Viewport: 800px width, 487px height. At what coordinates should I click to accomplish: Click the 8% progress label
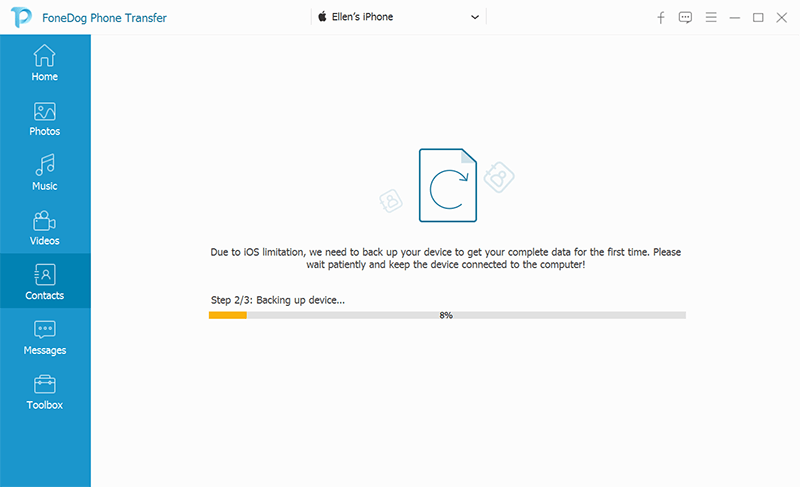point(446,315)
